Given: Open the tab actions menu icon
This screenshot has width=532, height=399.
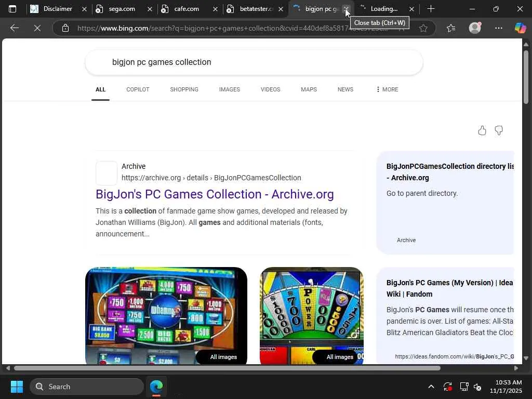Looking at the screenshot, I should pyautogui.click(x=12, y=9).
